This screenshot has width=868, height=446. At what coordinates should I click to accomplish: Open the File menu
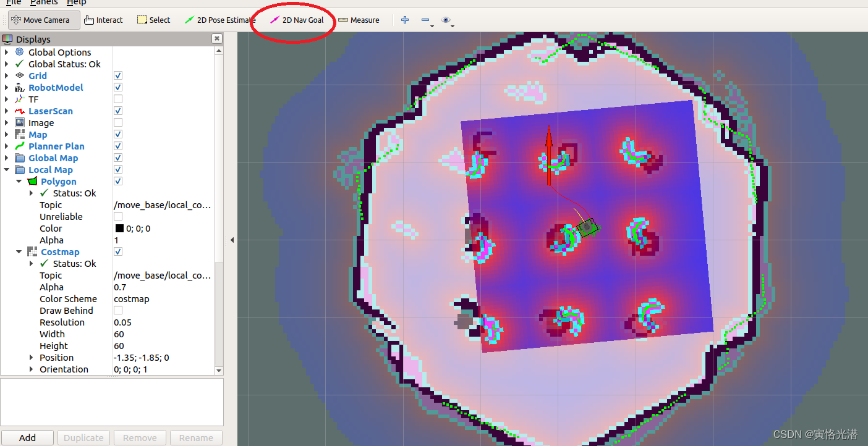(x=13, y=2)
